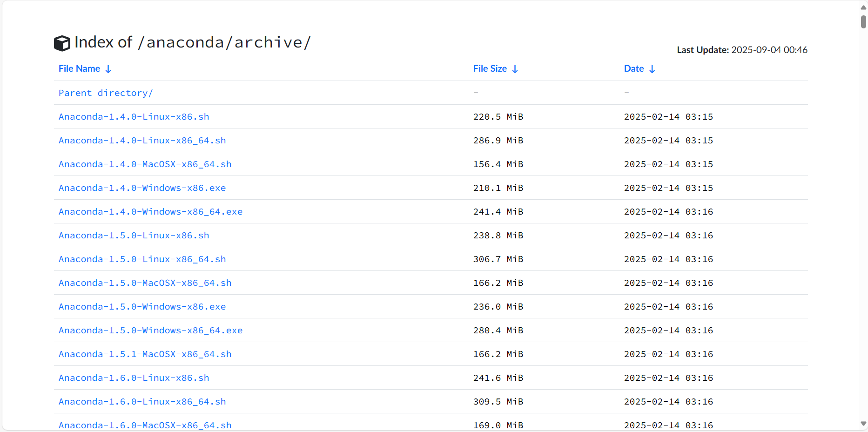Open Anaconda-1.4.0-MacOSX-x86_64.sh link

tap(145, 164)
